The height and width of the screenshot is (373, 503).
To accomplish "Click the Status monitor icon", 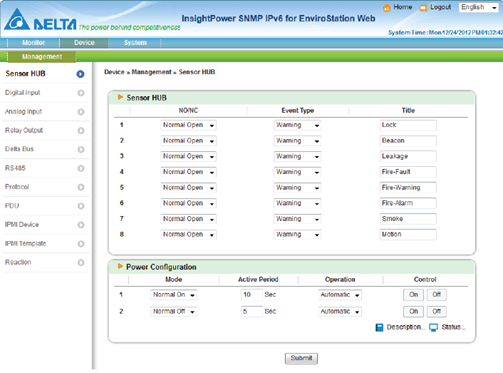I will point(433,327).
